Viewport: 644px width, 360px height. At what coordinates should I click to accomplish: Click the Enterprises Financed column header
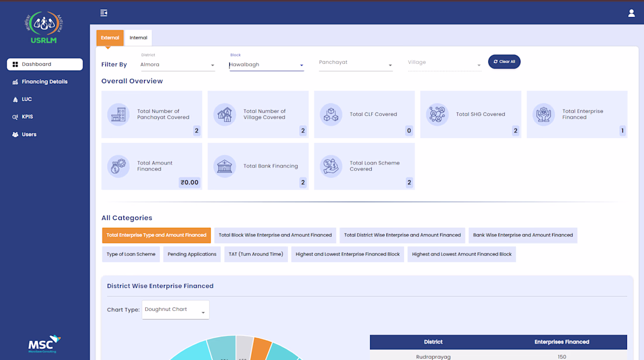562,342
